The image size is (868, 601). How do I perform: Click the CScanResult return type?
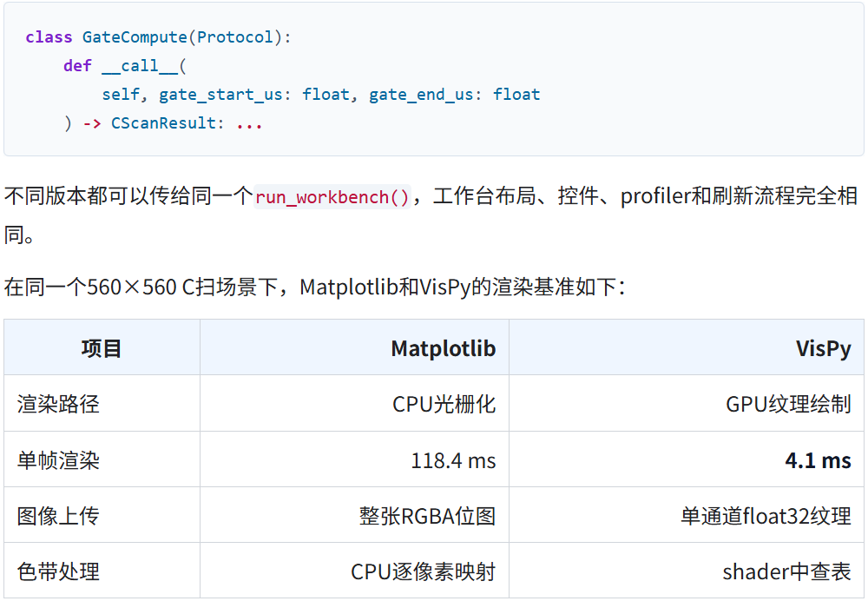pos(163,123)
